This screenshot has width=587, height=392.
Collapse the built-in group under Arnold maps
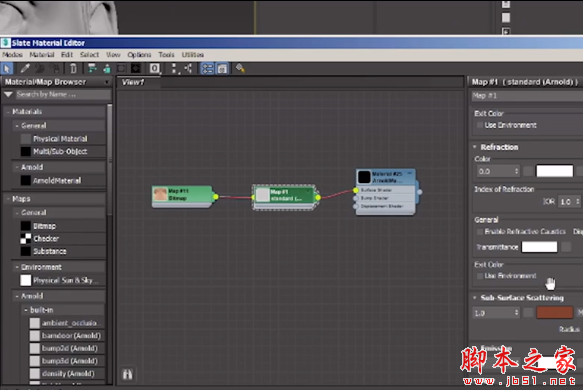pos(26,310)
